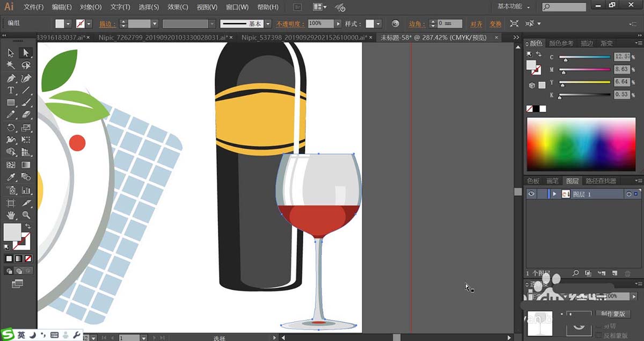Select the Type tool
The height and width of the screenshot is (341, 644).
tap(11, 90)
